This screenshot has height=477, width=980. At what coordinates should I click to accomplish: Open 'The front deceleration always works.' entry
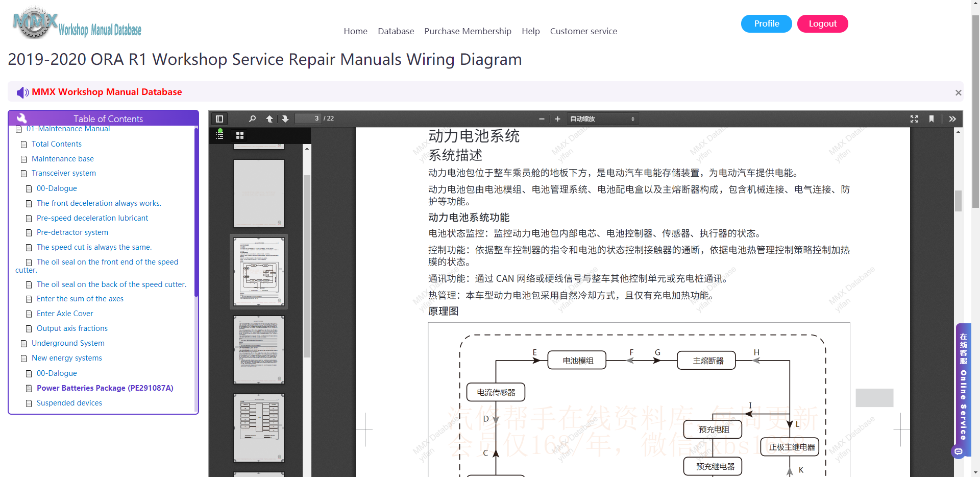99,203
